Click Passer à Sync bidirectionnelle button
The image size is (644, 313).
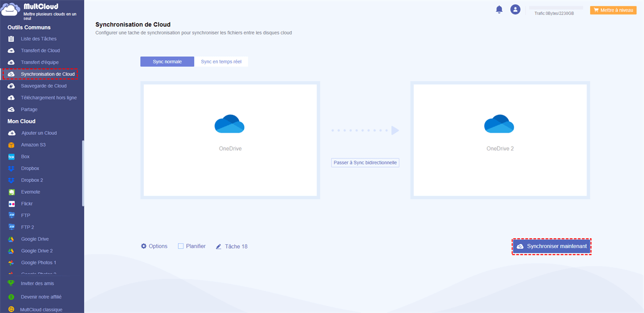point(365,163)
